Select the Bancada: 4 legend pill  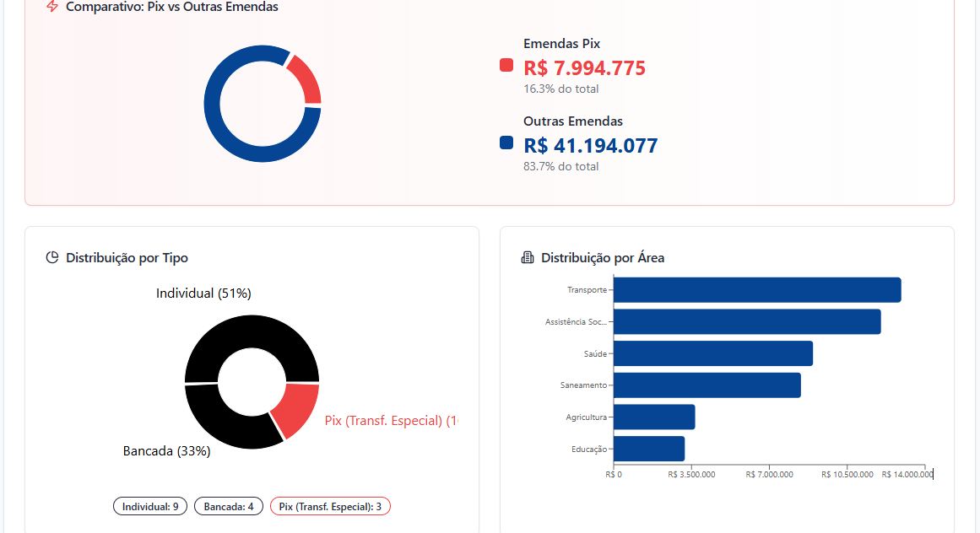229,507
